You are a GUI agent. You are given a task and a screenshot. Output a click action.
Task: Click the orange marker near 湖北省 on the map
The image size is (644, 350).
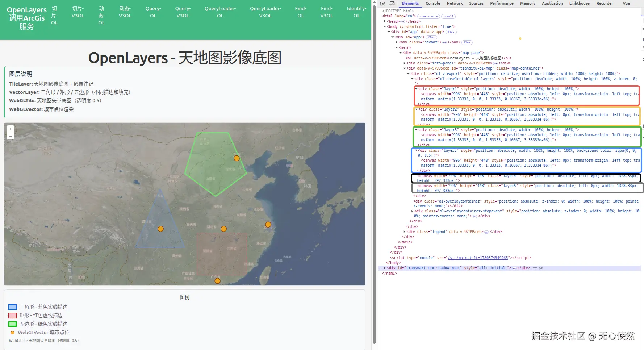click(x=223, y=229)
